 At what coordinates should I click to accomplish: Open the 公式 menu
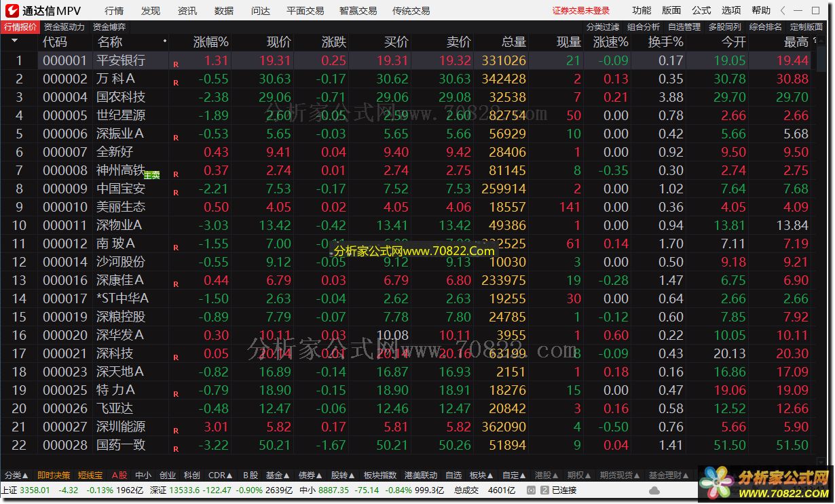701,10
